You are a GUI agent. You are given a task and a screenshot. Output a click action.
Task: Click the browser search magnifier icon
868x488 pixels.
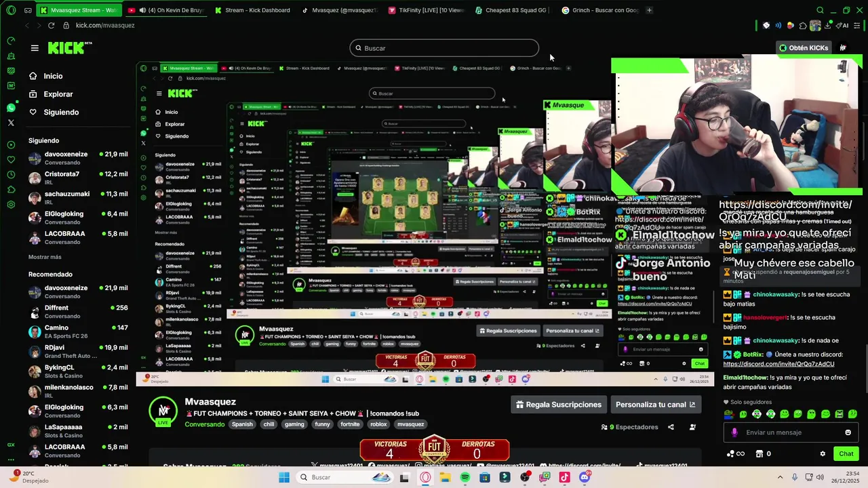(820, 10)
